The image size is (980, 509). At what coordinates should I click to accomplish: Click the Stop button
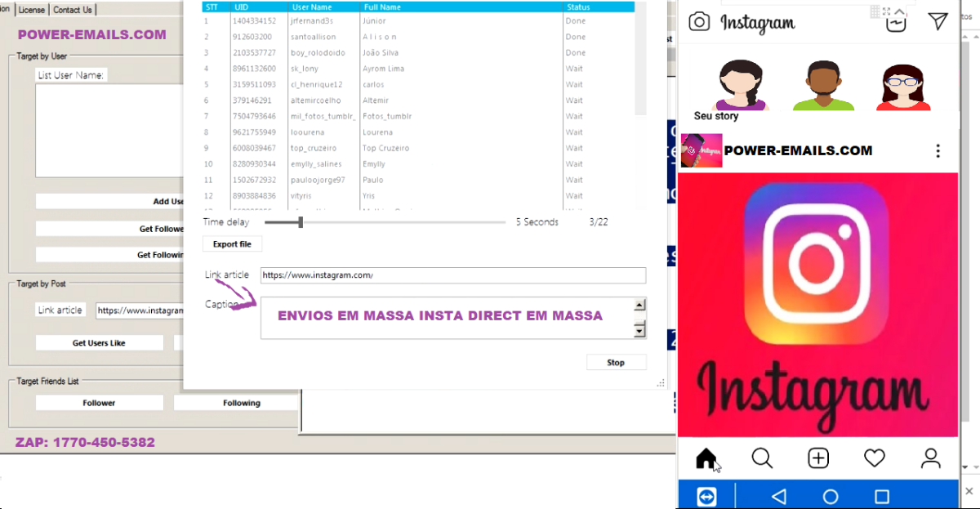616,363
